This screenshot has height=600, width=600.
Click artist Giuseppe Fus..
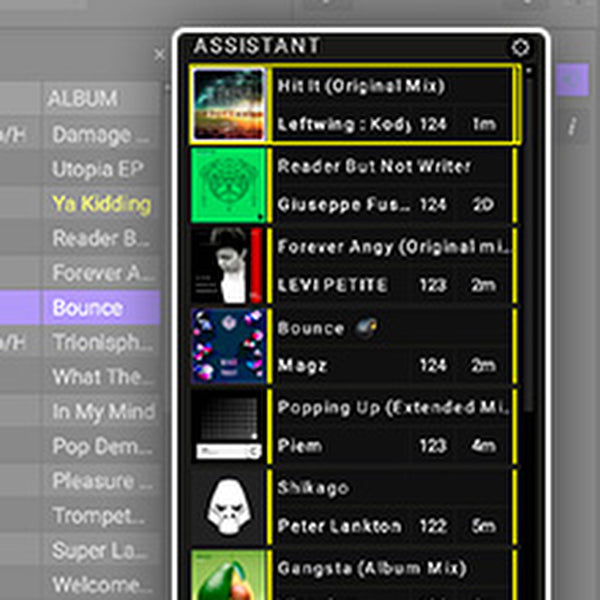tap(344, 205)
